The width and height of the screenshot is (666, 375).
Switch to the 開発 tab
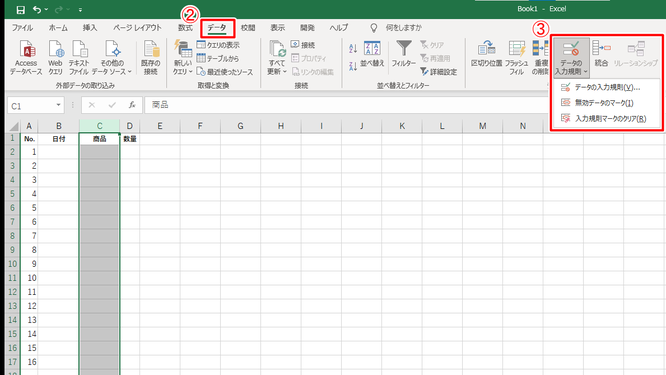click(308, 28)
